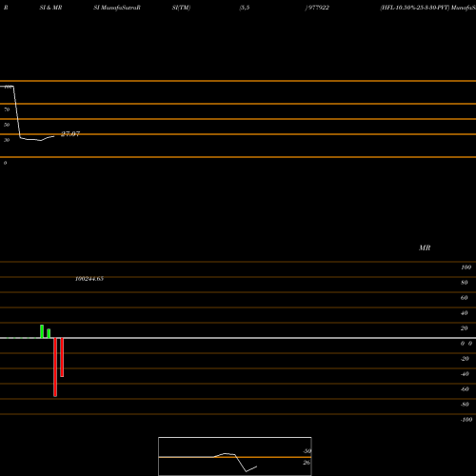Image resolution: width=476 pixels, height=476 pixels.
Task: Select the 26 label in preview box
Action: [x=307, y=463]
